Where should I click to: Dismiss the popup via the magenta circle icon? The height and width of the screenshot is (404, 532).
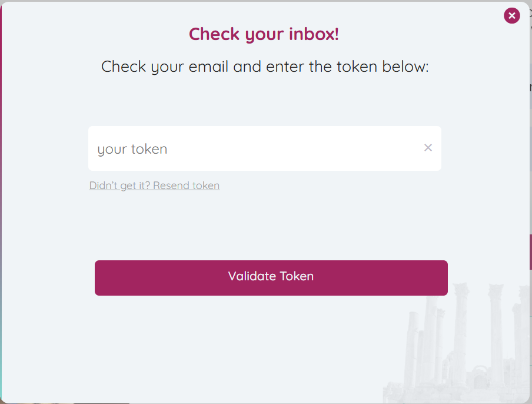click(511, 16)
